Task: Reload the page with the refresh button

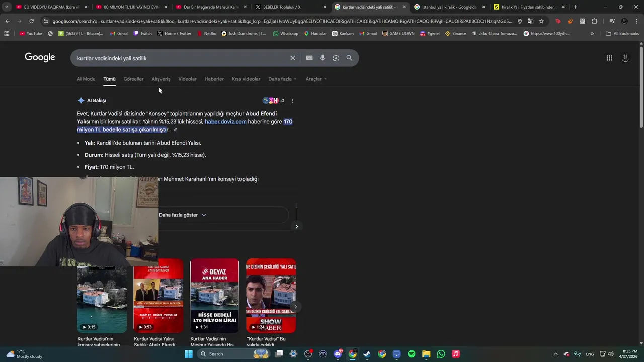Action: coord(31,21)
